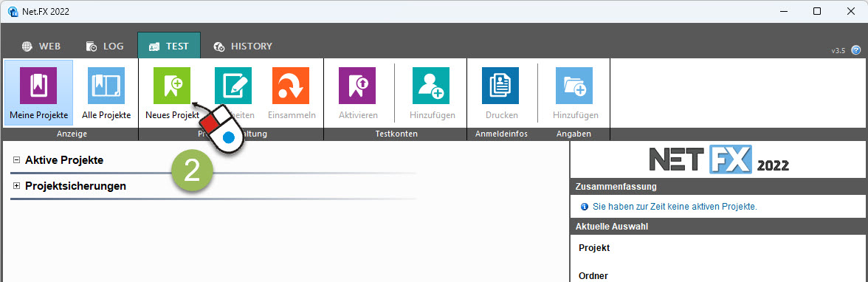Switch to the WEB tab
Image resolution: width=868 pixels, height=282 pixels.
[41, 46]
